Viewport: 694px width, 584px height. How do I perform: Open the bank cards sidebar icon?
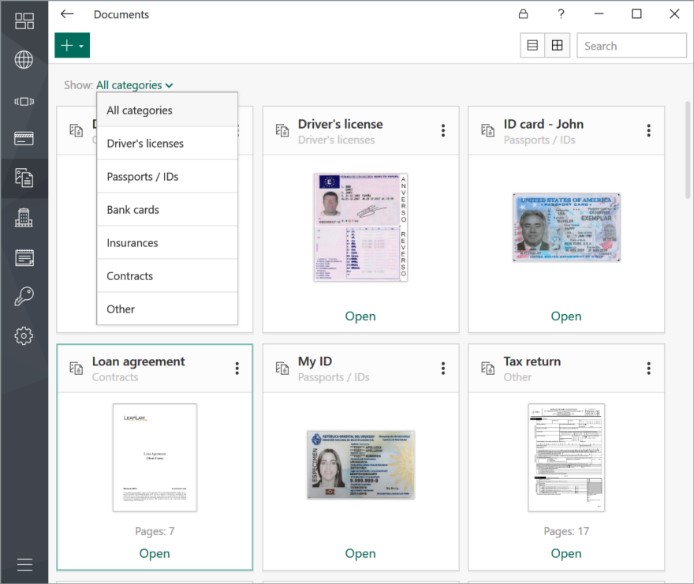coord(24,139)
